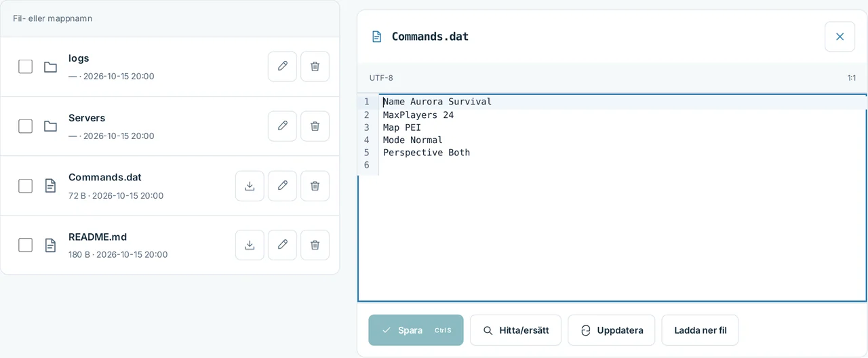The height and width of the screenshot is (358, 868).
Task: Delete README.md with trash icon
Action: click(x=315, y=245)
